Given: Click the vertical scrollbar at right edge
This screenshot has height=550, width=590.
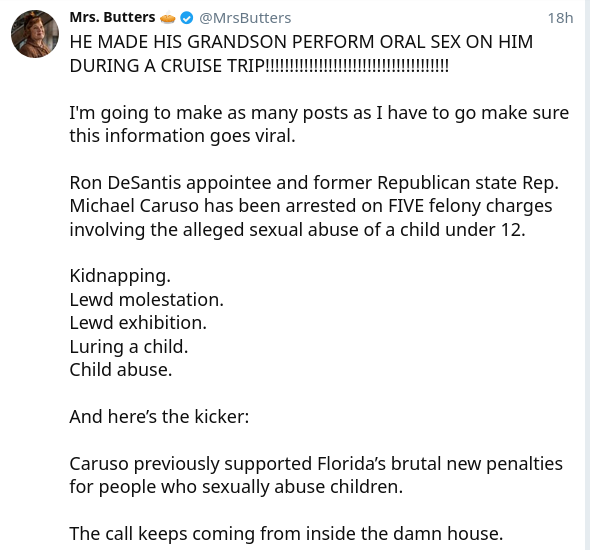Looking at the screenshot, I should click(587, 275).
